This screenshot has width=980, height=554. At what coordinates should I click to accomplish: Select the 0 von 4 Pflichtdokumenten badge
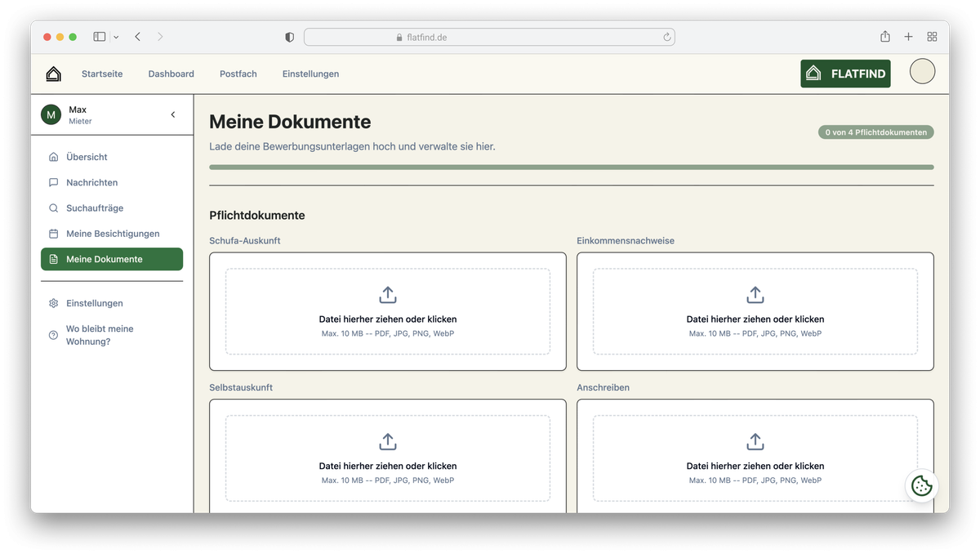[875, 132]
